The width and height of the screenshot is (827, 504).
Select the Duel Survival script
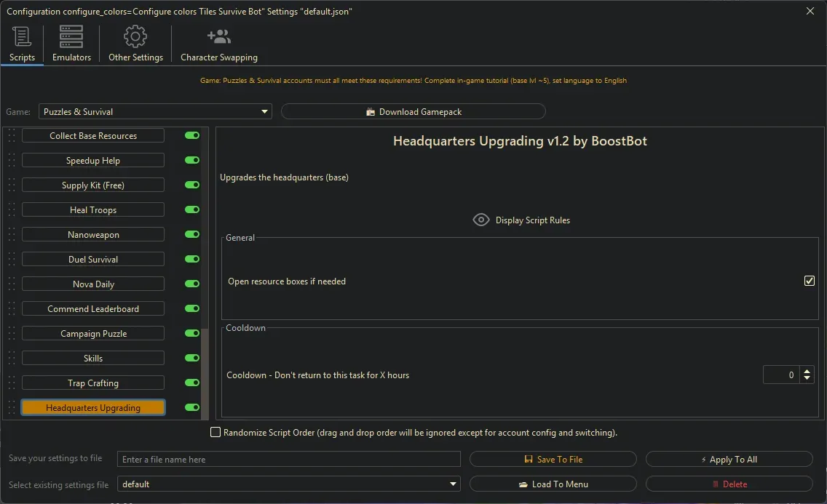[x=93, y=260]
